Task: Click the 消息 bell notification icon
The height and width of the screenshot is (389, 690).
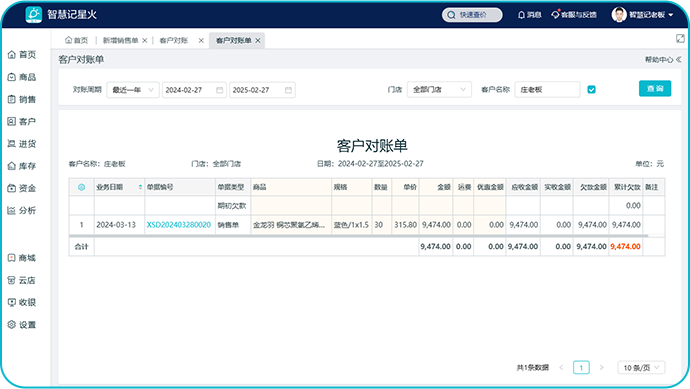Action: tap(521, 15)
